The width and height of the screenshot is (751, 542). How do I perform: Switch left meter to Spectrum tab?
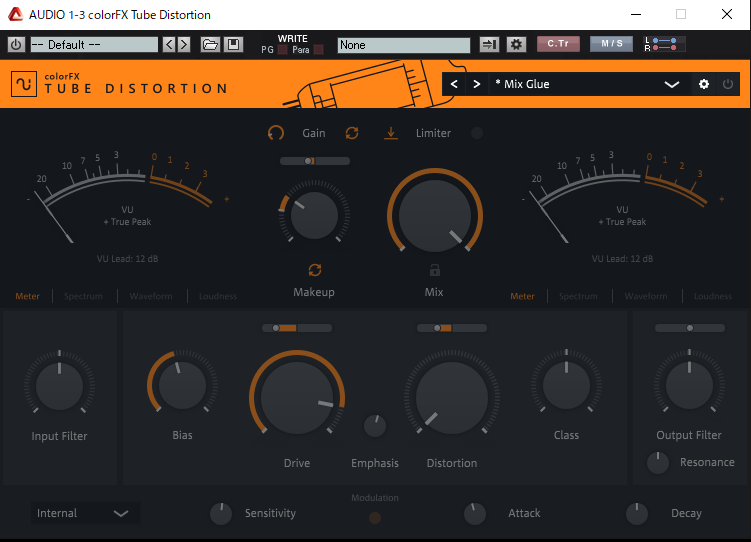(x=83, y=296)
